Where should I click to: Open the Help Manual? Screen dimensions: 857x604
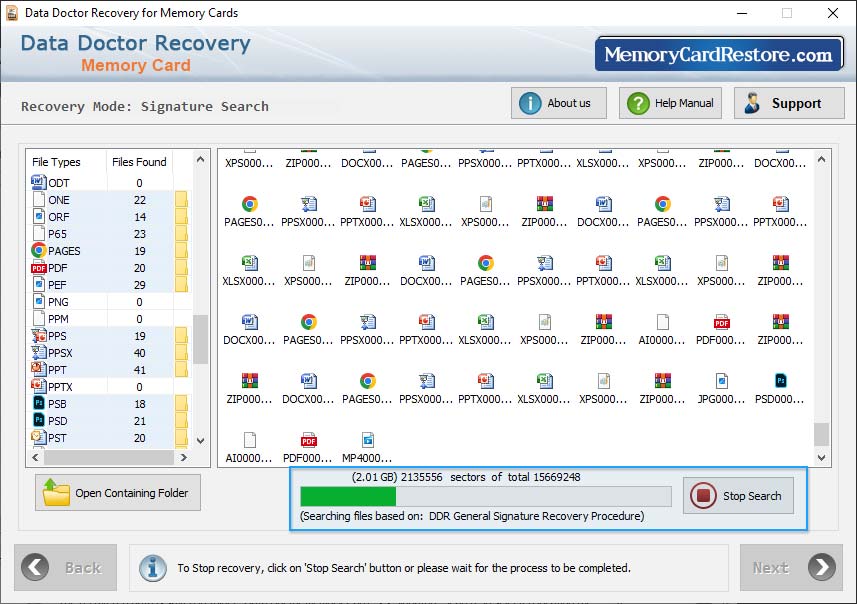(x=670, y=103)
